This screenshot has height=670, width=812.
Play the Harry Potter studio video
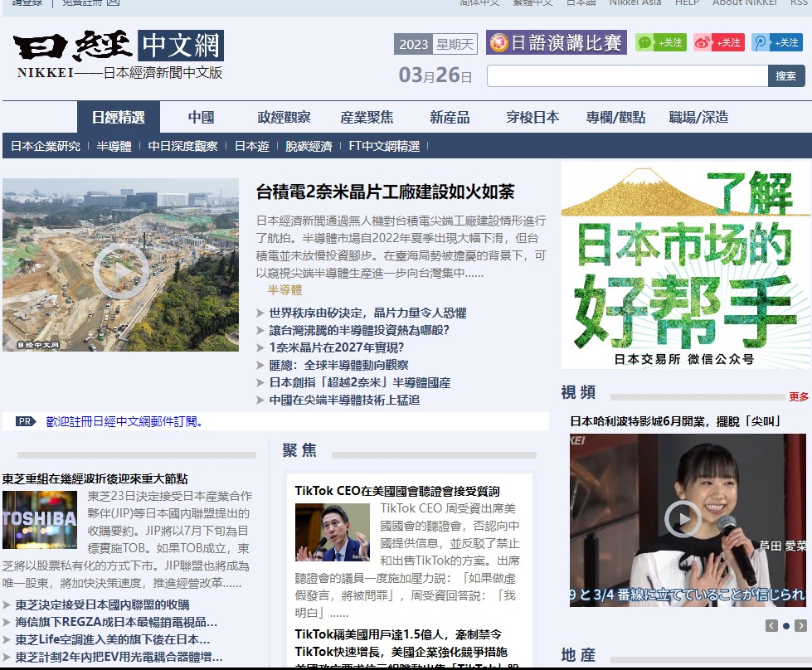pyautogui.click(x=683, y=519)
